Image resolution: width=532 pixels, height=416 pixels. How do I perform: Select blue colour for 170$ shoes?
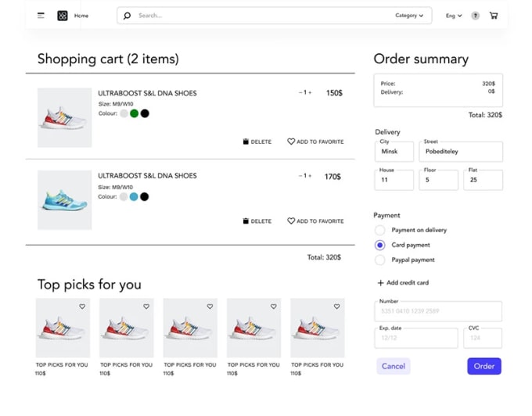(134, 196)
